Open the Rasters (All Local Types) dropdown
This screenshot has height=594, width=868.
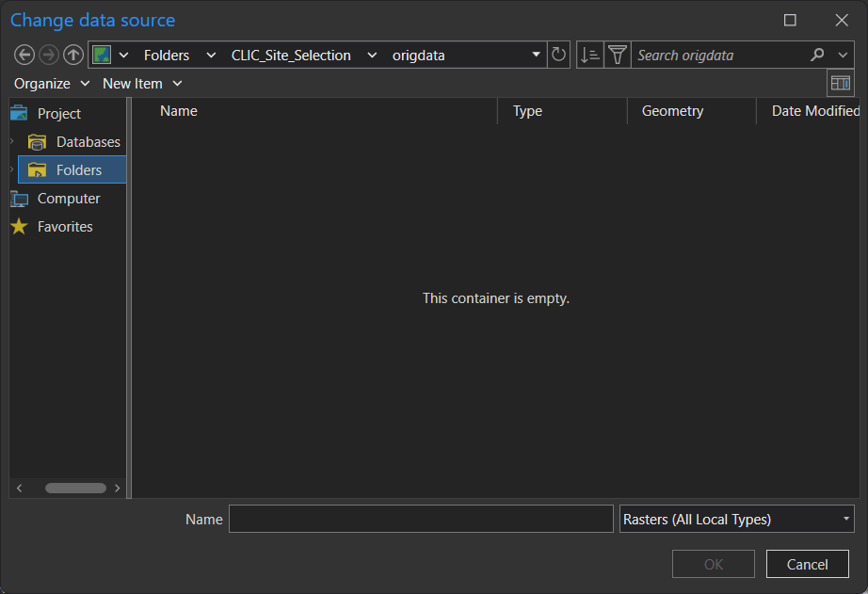coord(844,519)
